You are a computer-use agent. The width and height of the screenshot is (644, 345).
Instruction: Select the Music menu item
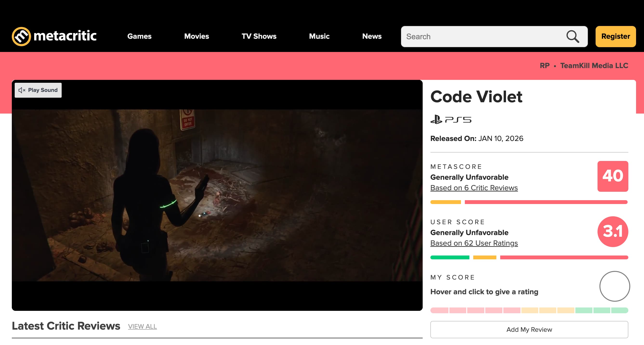coord(319,37)
